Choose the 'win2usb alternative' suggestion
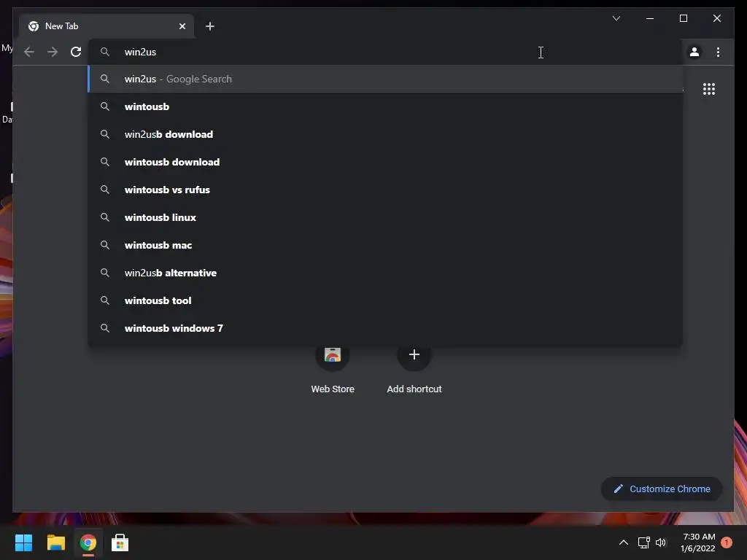Image resolution: width=747 pixels, height=560 pixels. 385,273
